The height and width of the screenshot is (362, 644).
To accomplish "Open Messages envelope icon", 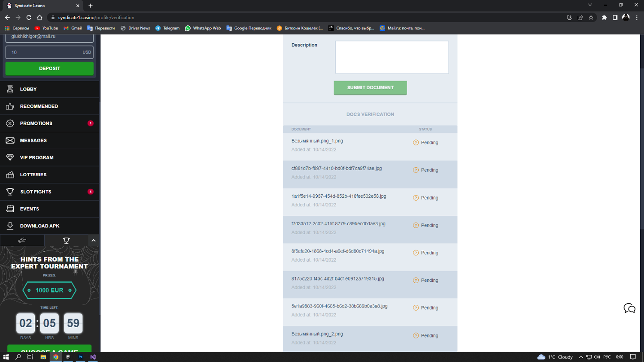I will point(10,141).
